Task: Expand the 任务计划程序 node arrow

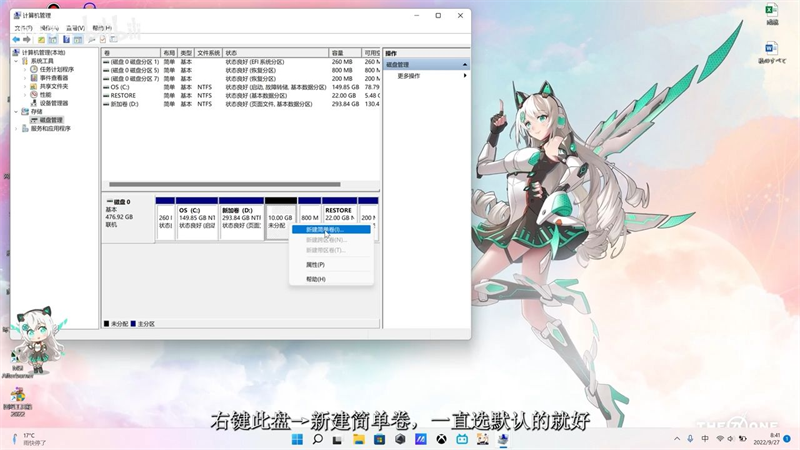Action: (x=25, y=69)
